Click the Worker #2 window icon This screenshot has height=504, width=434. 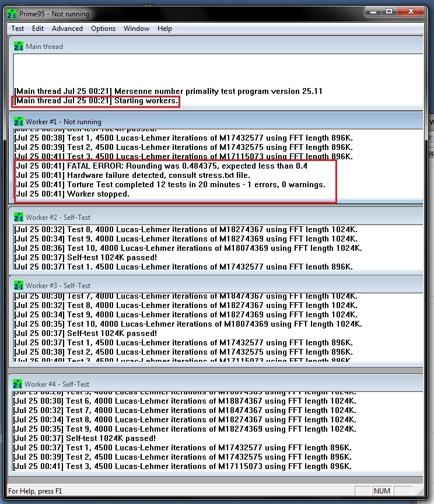[18, 217]
